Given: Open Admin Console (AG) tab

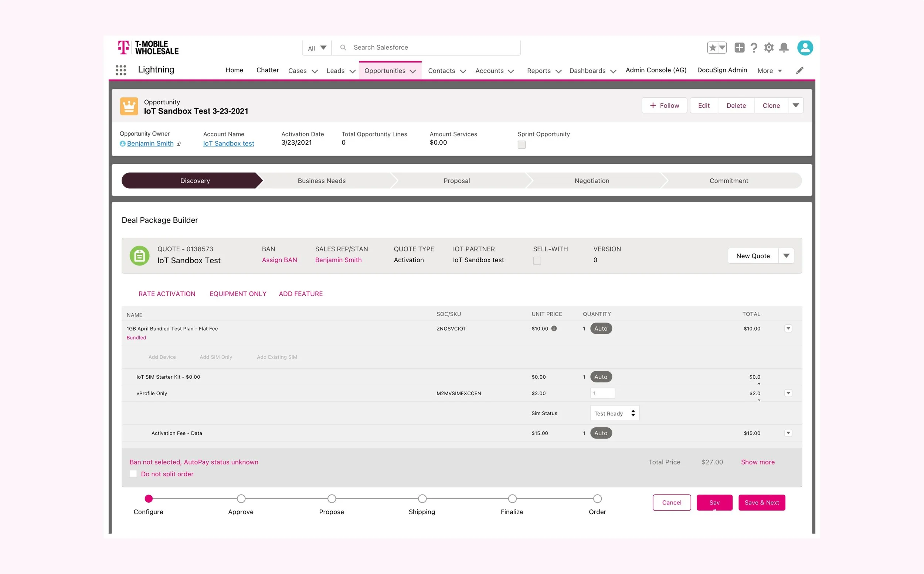Looking at the screenshot, I should pyautogui.click(x=656, y=70).
